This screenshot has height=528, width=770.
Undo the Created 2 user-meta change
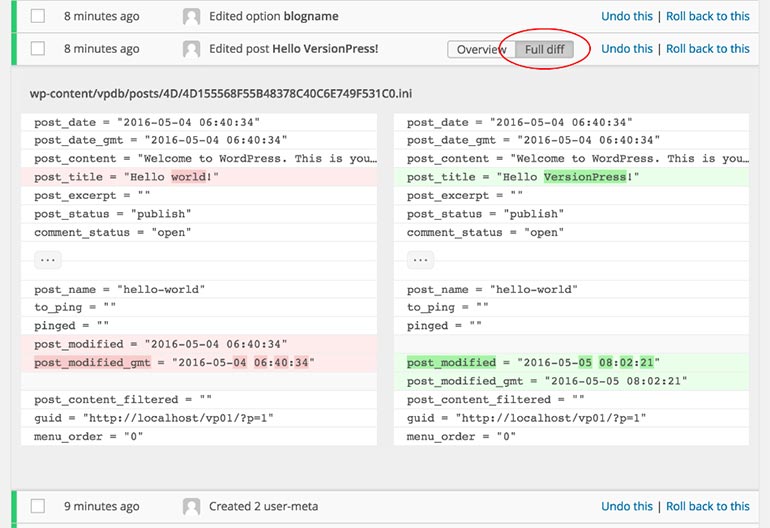point(627,506)
